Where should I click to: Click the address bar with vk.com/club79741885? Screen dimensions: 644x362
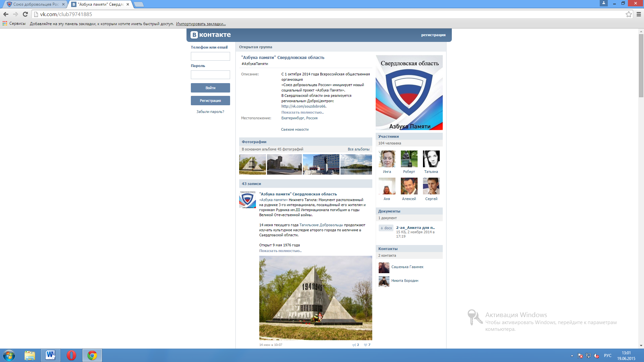point(329,14)
